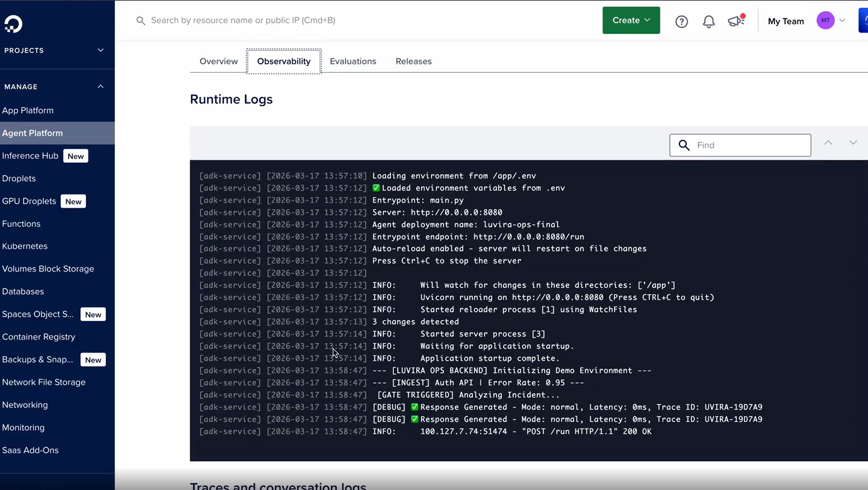Open the help question mark icon

pyautogui.click(x=681, y=21)
